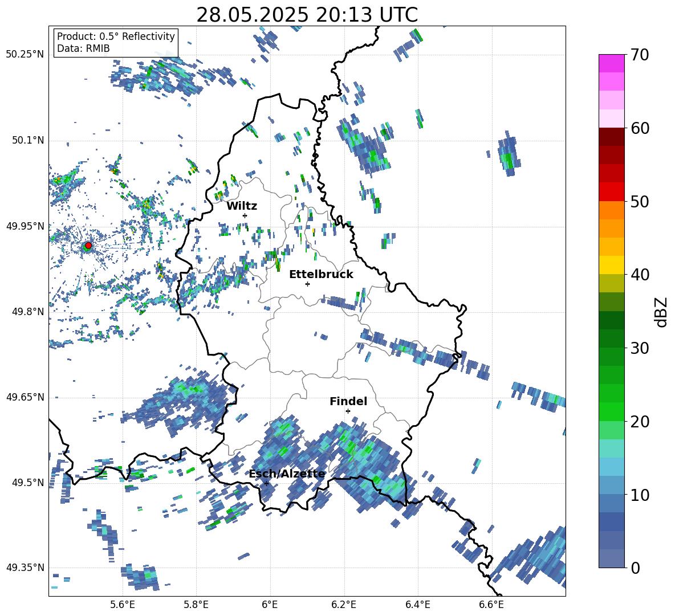Screen dimensions: 675x616
Task: Click the 50.25°N latitude label
Action: [x=25, y=55]
